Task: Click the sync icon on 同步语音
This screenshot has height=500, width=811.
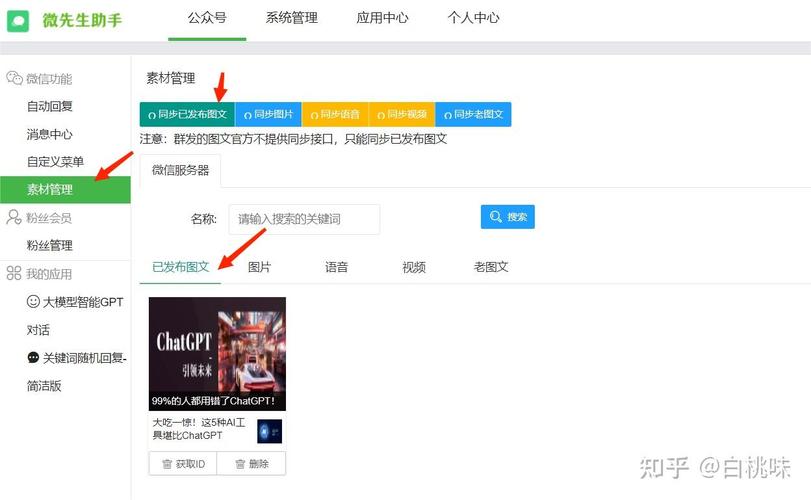Action: point(314,115)
